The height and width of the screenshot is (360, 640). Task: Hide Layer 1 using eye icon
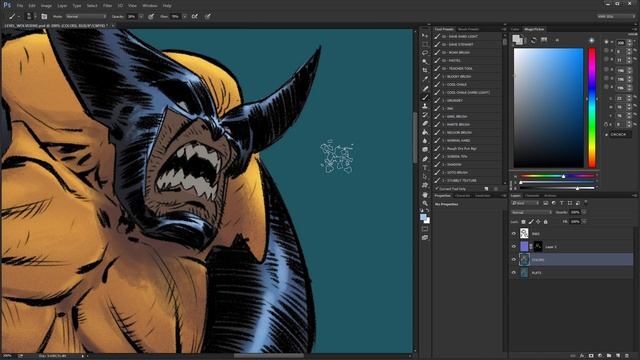tap(514, 247)
